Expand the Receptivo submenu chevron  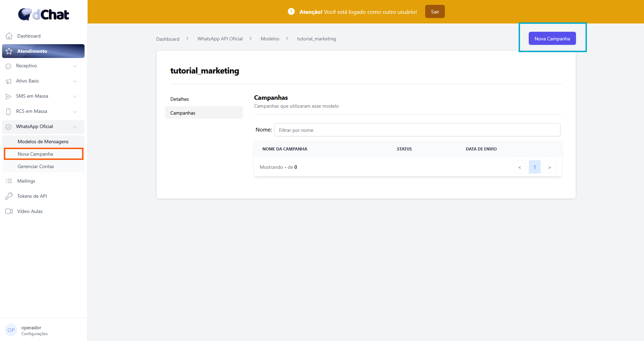click(x=75, y=66)
